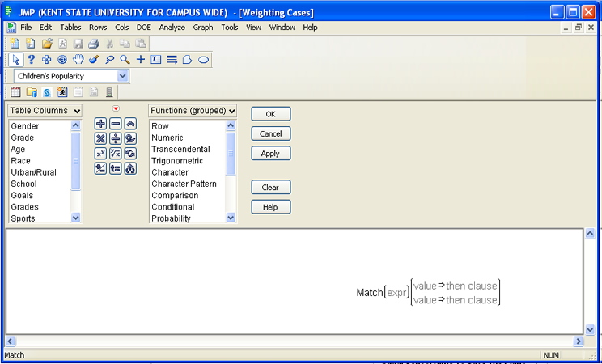Image resolution: width=602 pixels, height=364 pixels.
Task: Open the Rows menu
Action: (98, 28)
